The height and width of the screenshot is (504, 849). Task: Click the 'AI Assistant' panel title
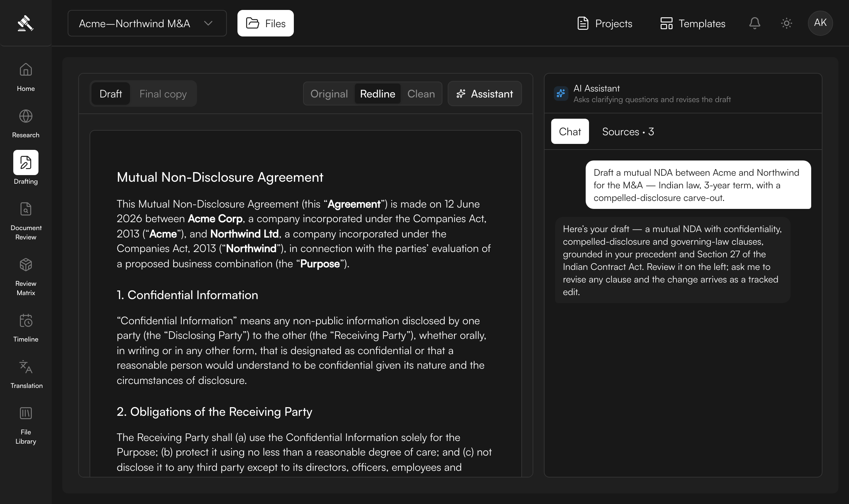point(597,88)
